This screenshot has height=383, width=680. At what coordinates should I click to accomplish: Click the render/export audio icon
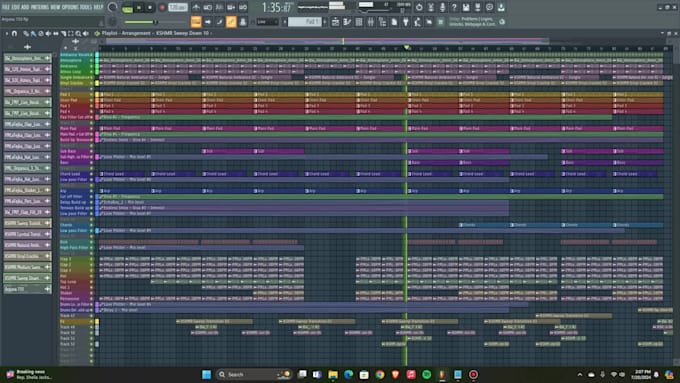pyautogui.click(x=477, y=7)
